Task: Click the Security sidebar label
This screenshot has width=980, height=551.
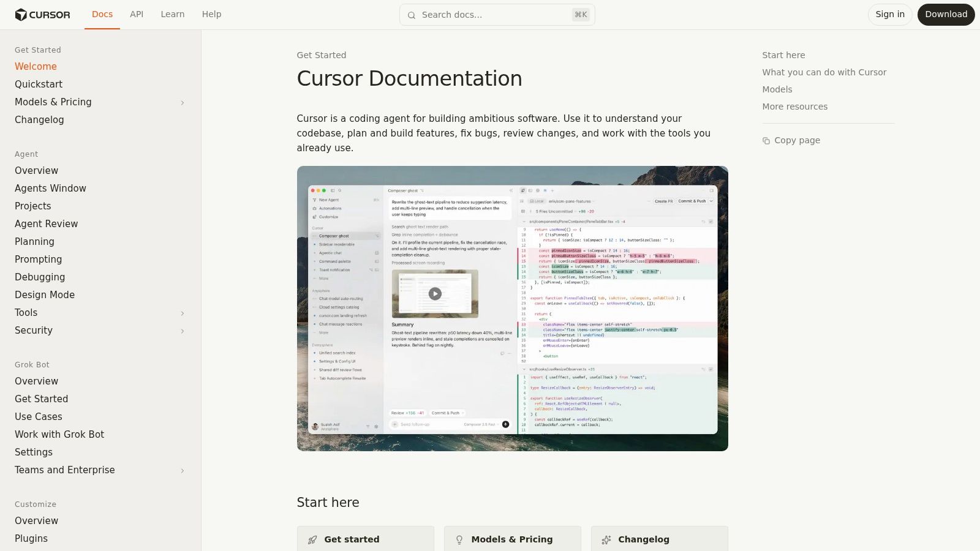Action: click(34, 331)
